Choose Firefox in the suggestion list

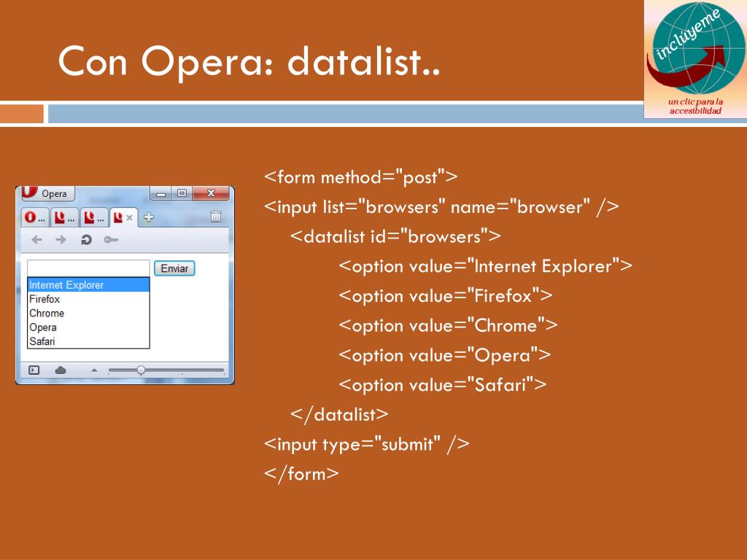pyautogui.click(x=88, y=299)
